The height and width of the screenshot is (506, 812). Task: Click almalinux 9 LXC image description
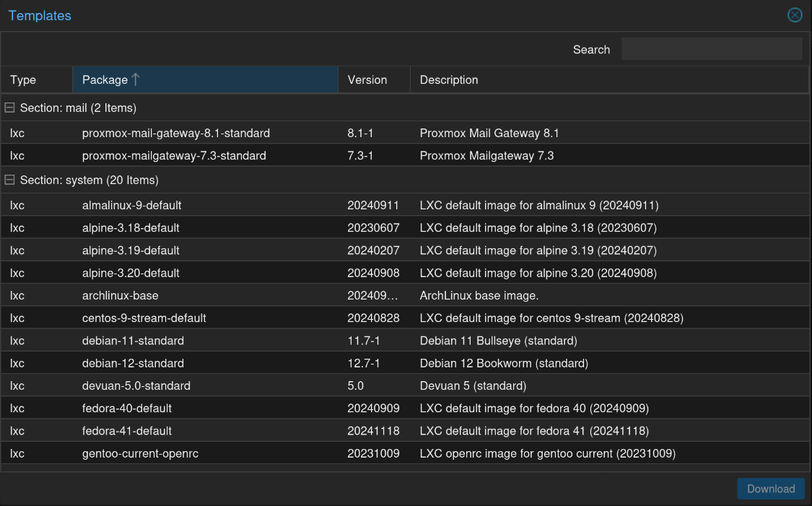[539, 205]
